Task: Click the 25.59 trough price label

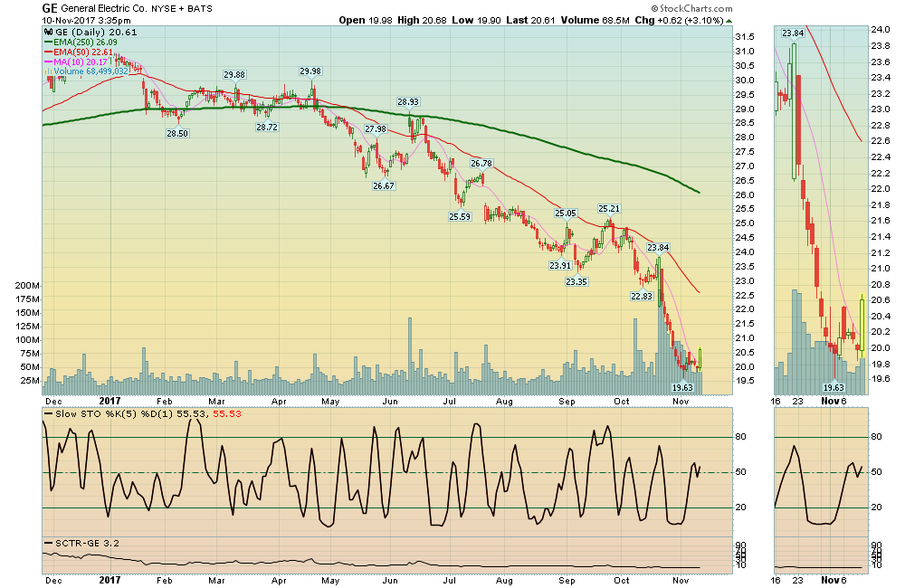Action: (460, 217)
